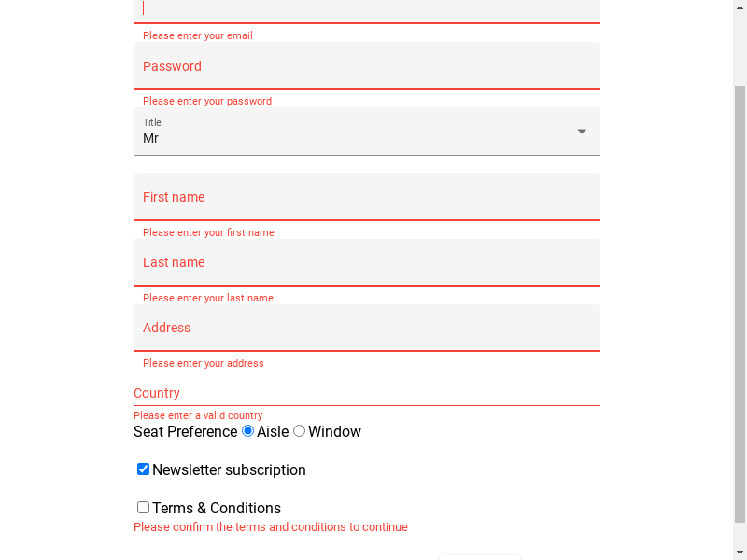This screenshot has width=747, height=560.
Task: Click the Country text field
Action: 367,393
